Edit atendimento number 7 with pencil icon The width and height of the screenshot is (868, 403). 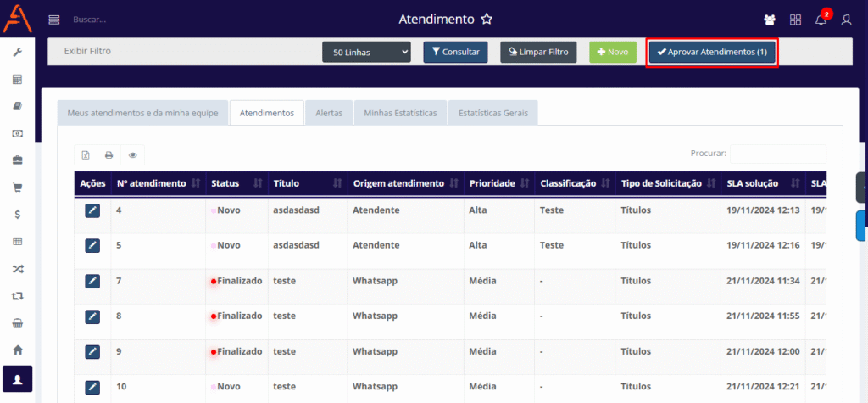click(x=92, y=281)
